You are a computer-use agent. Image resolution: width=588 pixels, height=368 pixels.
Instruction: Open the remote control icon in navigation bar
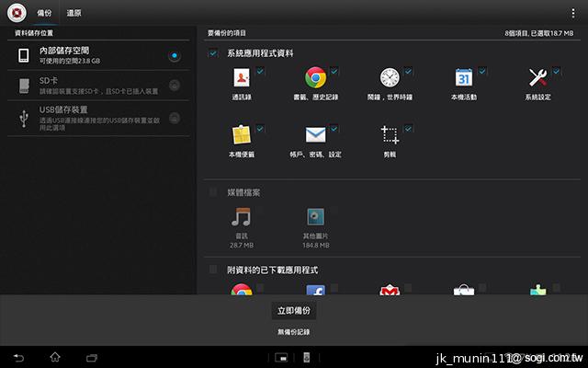(x=306, y=358)
